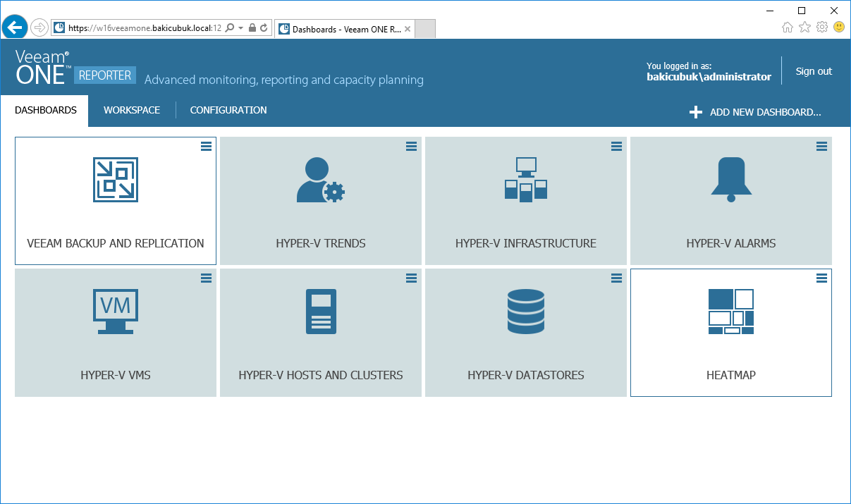
Task: Open the Hyper-V Infrastructure network icon
Action: tap(526, 180)
